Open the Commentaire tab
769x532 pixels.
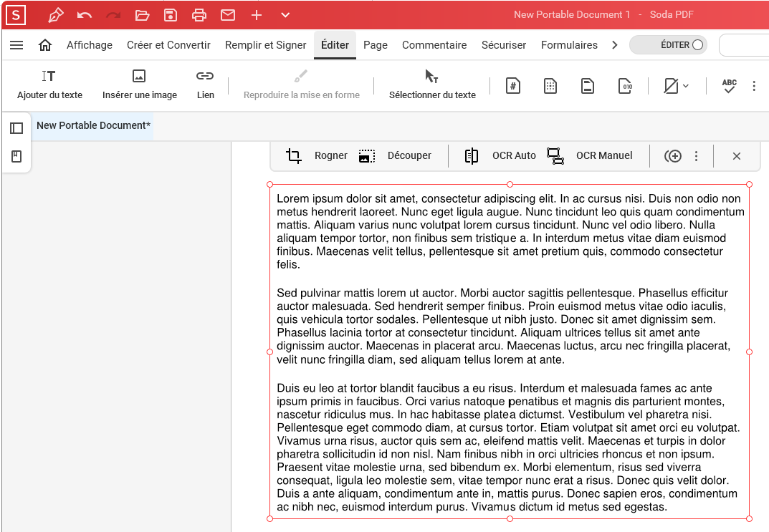point(434,45)
